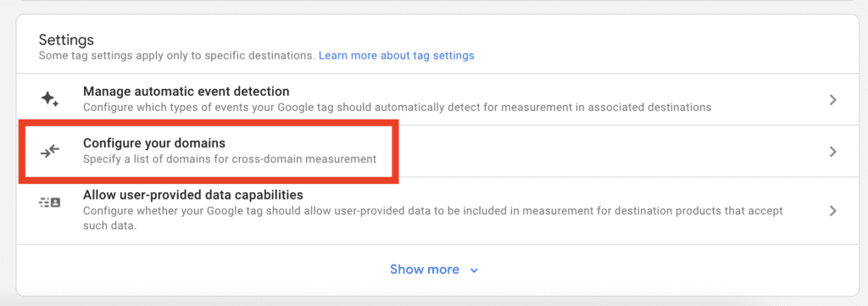Select Manage automatic event detection title
This screenshot has height=306, width=868.
[x=186, y=91]
